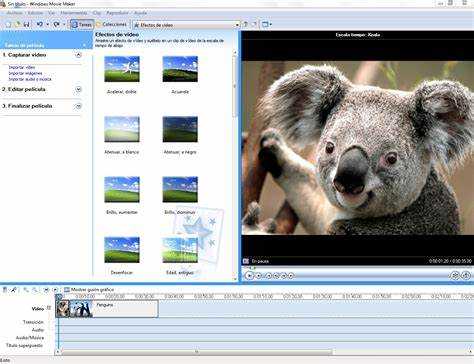The height and width of the screenshot is (364, 474).
Task: Toggle the Colecciones pane button
Action: 111,25
